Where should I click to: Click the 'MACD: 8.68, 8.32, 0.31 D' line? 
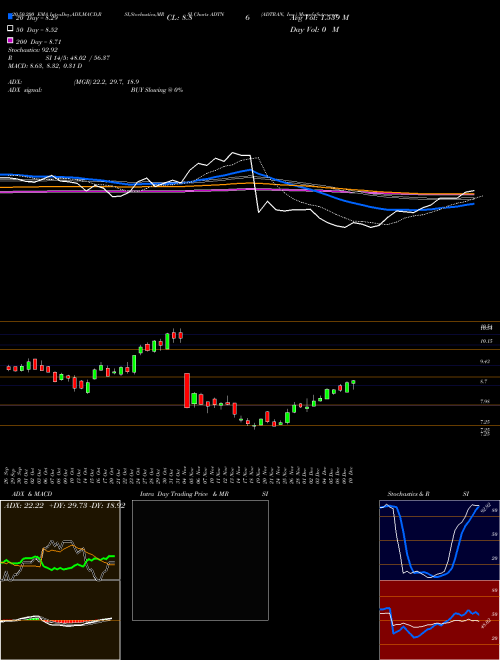pos(45,66)
